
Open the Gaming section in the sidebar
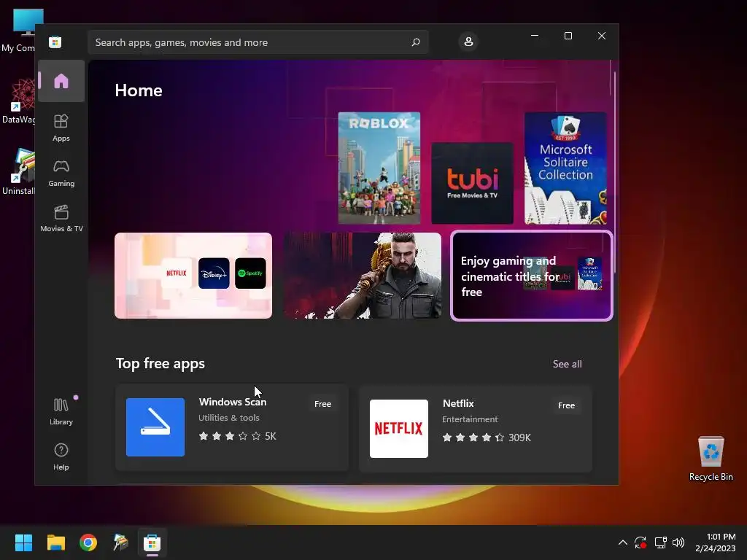tap(61, 174)
